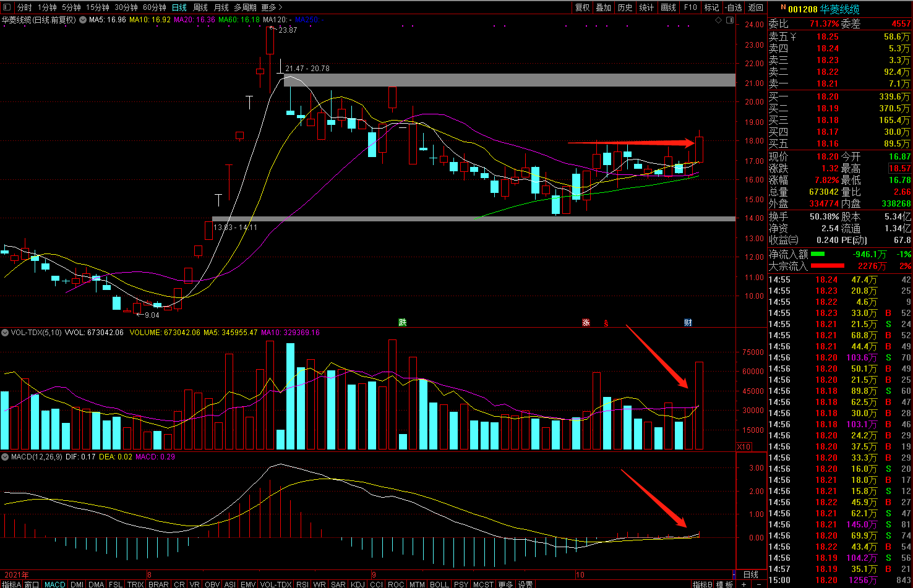Click the 叠加 overlay button
The width and height of the screenshot is (913, 588).
tap(604, 7)
